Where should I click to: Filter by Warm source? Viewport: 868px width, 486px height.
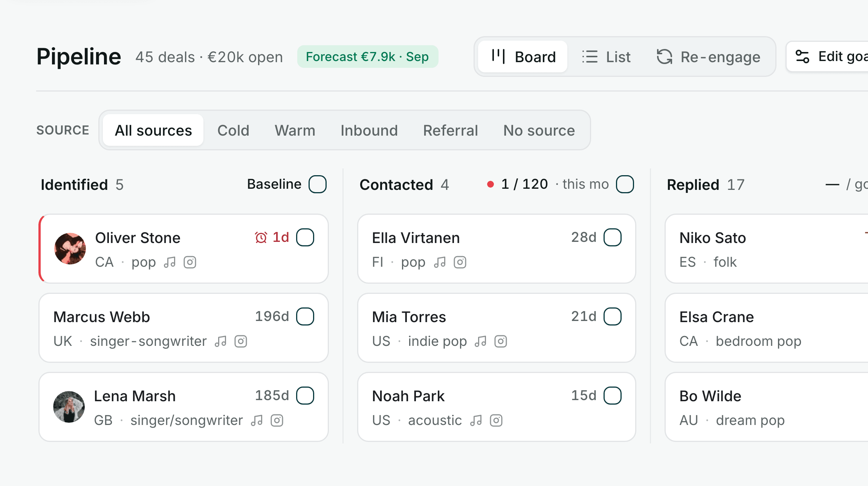(295, 130)
